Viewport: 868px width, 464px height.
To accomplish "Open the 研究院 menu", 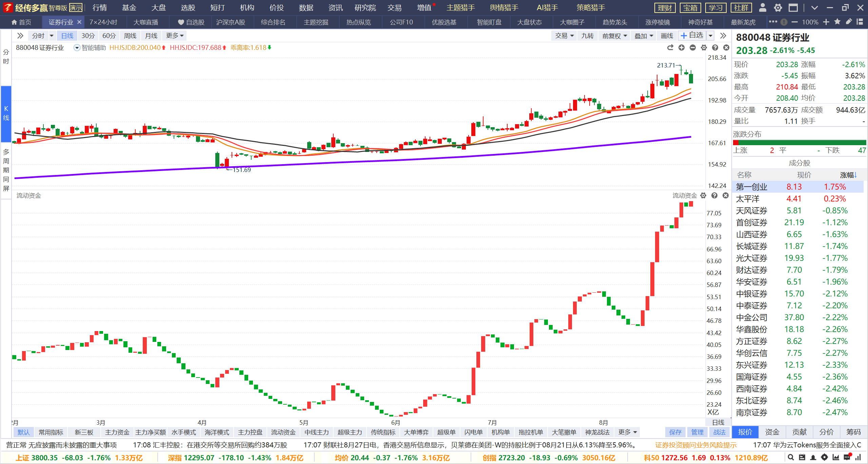I will click(x=365, y=7).
